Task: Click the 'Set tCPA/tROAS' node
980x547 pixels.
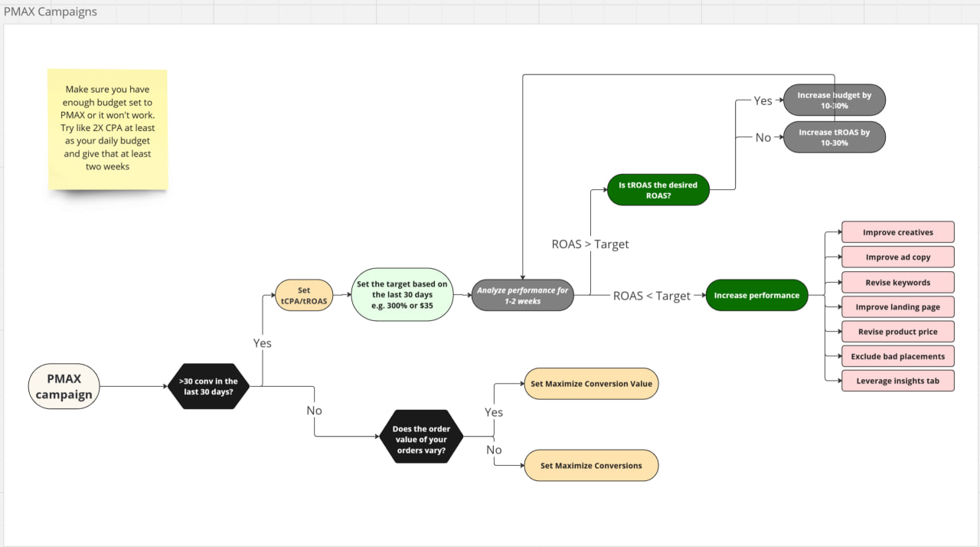Action: click(304, 296)
